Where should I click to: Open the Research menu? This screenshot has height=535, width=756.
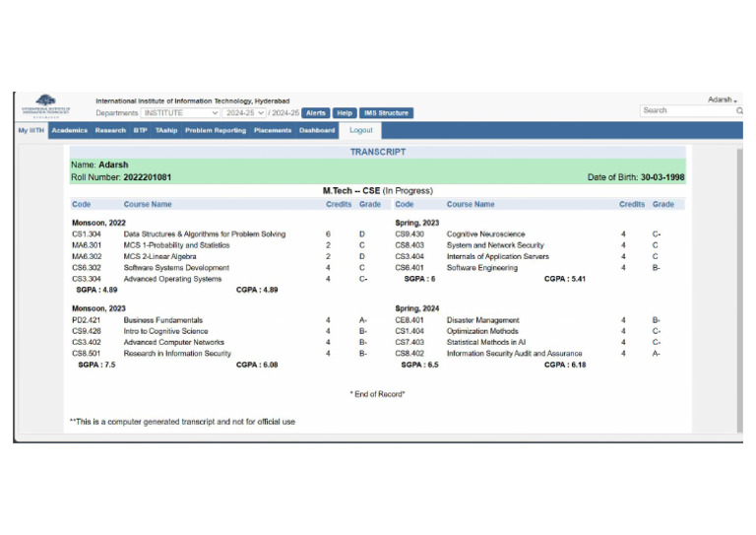click(110, 130)
